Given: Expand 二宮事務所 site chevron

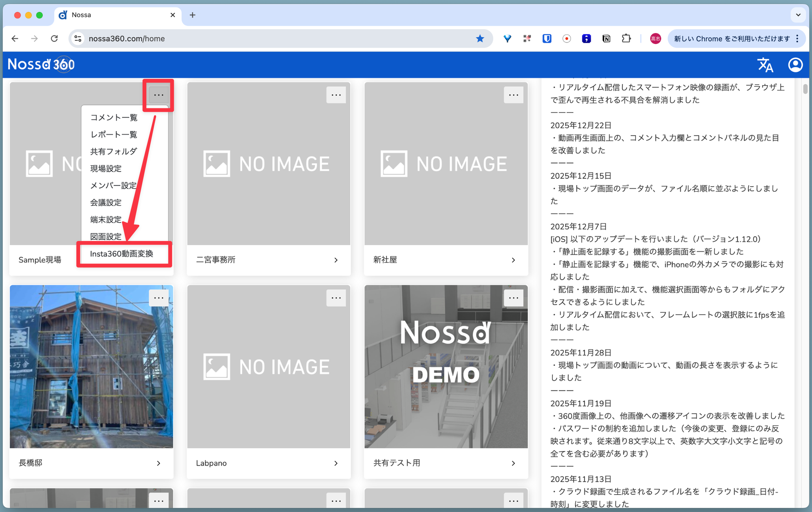Looking at the screenshot, I should [x=336, y=260].
